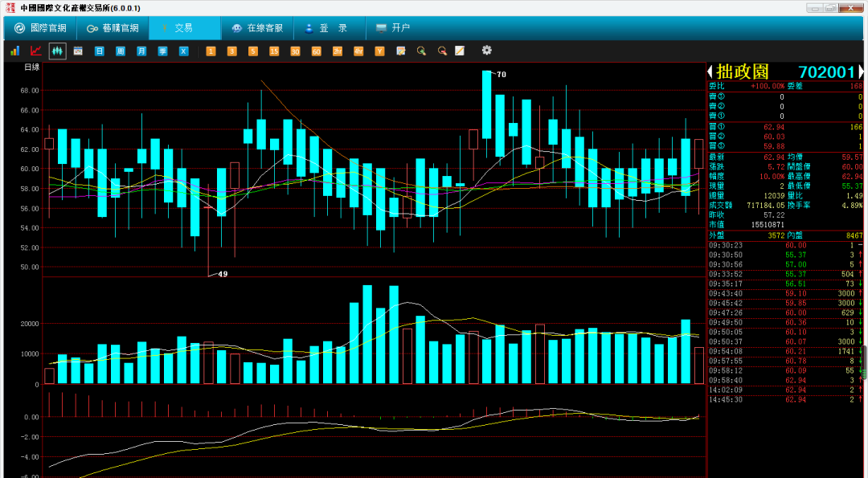
Task: Click the 开户 open account tab
Action: tap(393, 28)
